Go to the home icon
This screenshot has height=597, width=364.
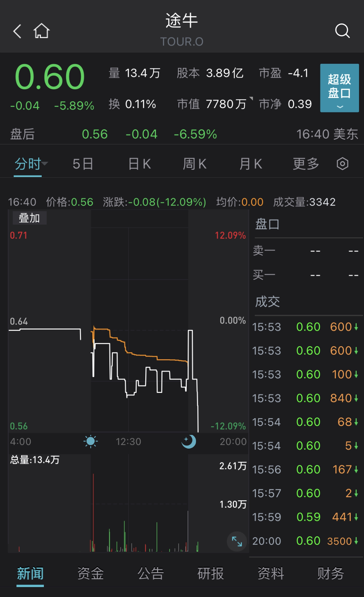(42, 31)
